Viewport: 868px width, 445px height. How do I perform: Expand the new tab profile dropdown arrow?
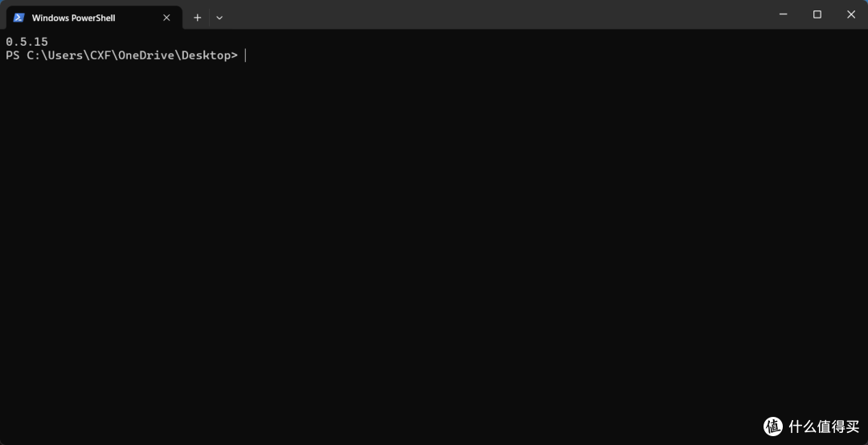point(219,18)
